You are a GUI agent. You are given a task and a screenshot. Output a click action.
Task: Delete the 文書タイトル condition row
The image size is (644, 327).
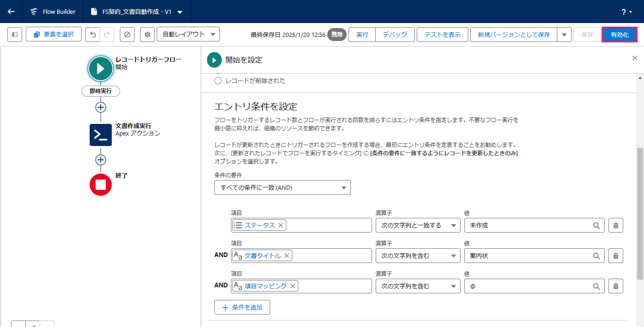pyautogui.click(x=616, y=256)
